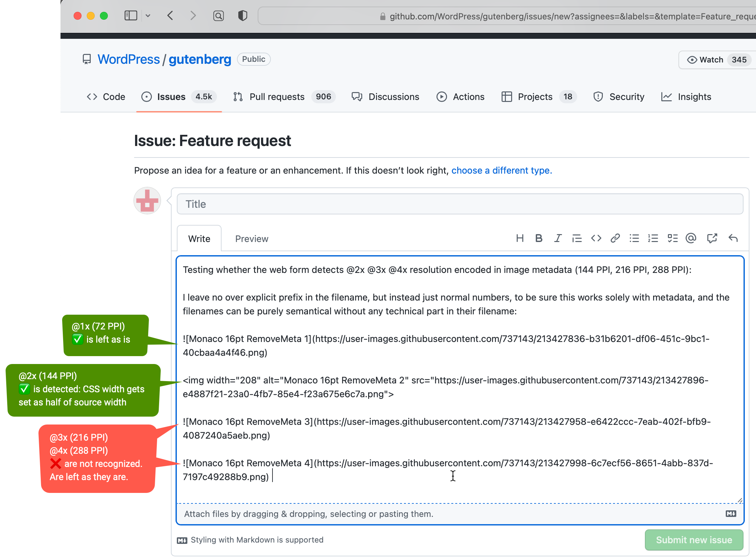Reference an issue or pull request

712,238
